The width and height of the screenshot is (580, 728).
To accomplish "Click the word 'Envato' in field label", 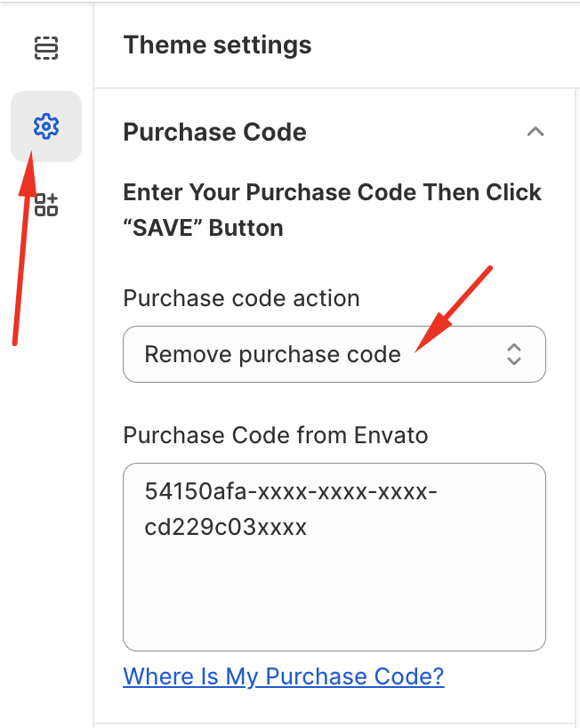I will pyautogui.click(x=391, y=435).
